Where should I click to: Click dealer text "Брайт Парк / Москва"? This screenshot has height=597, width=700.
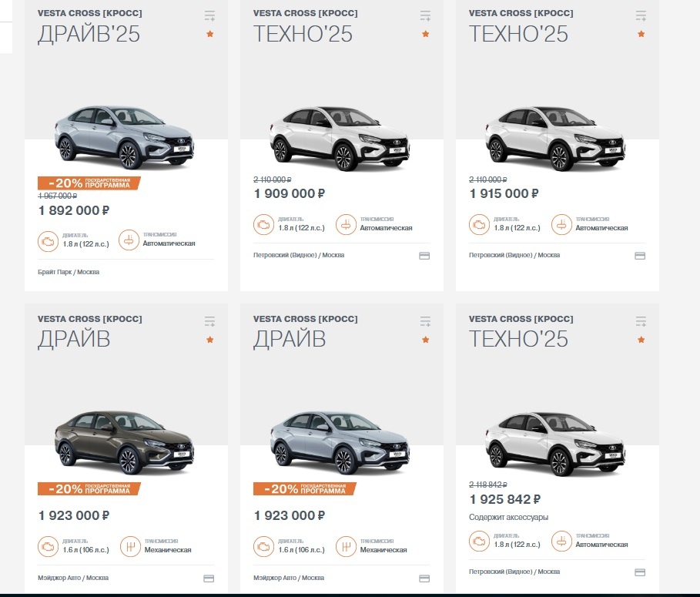tap(69, 272)
